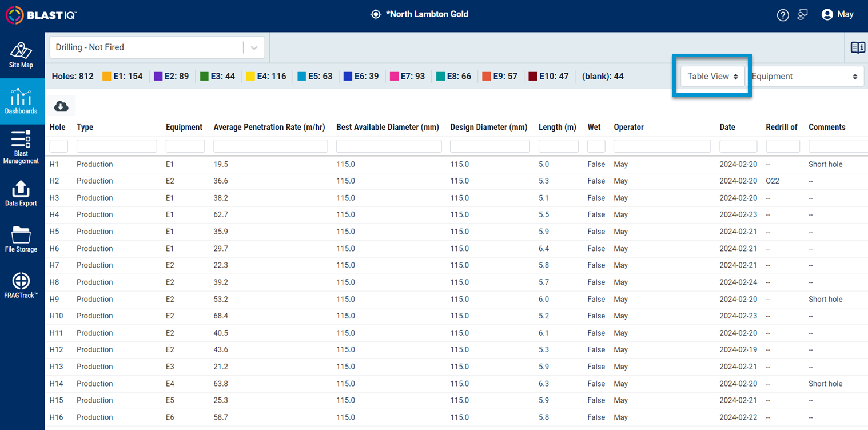Viewport: 868px width, 430px height.
Task: Click the North Lambton Gold site title
Action: tap(427, 14)
